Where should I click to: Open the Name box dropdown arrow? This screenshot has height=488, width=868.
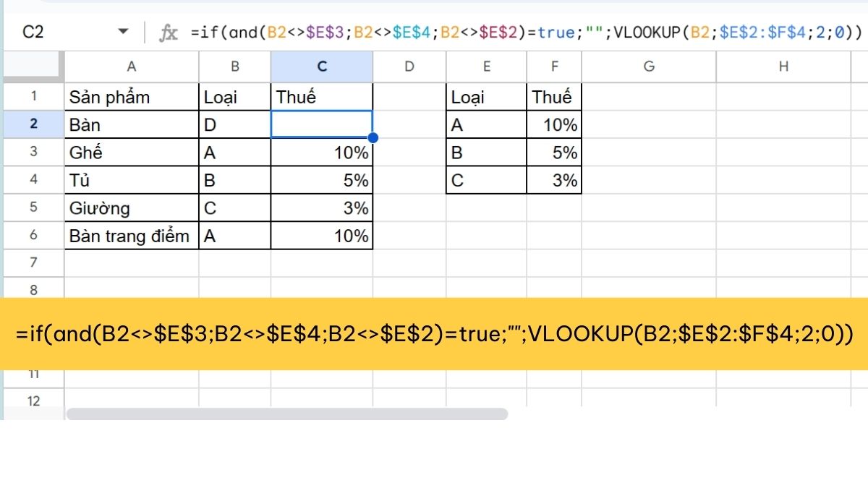pos(123,32)
